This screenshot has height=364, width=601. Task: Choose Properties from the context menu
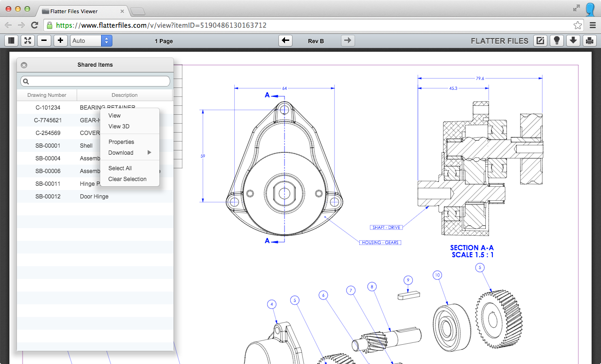click(x=130, y=142)
